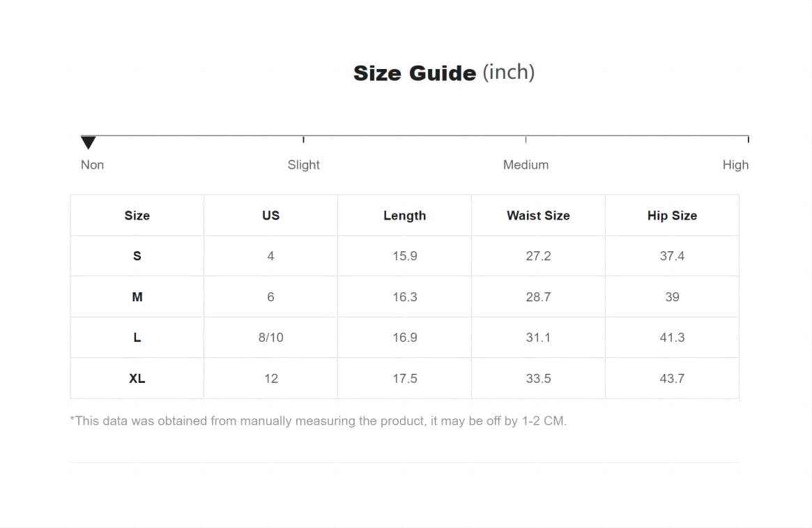Select the Medium tick on stretch scale
Image resolution: width=812 pixels, height=528 pixels.
coord(526,139)
